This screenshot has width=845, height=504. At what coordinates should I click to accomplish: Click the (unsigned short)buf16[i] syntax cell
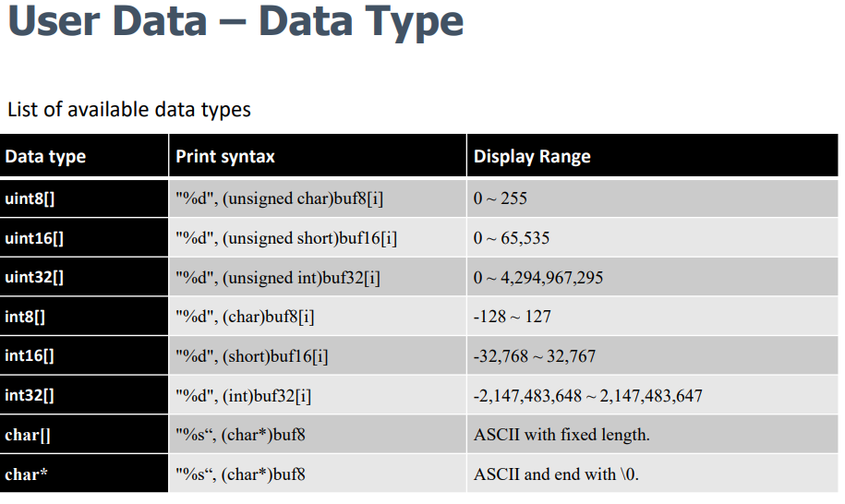286,238
